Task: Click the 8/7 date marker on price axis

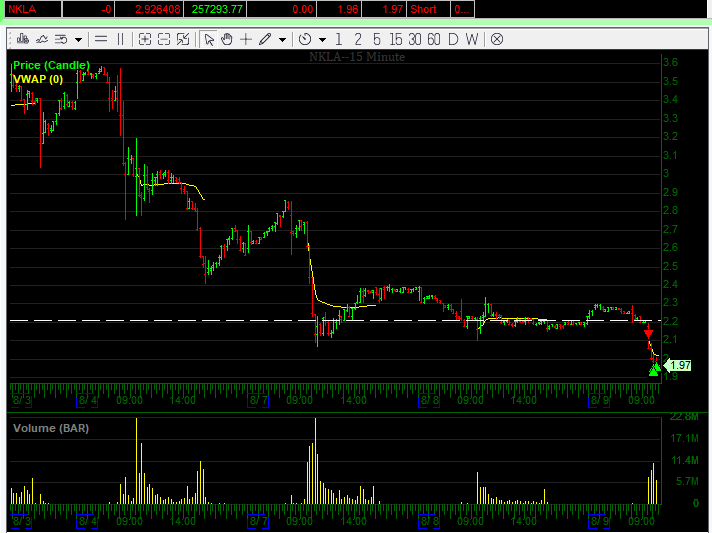Action: pyautogui.click(x=258, y=400)
